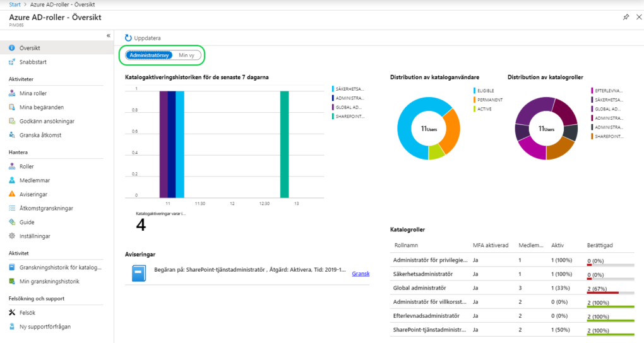Screen dimensions: 644x343
Task: Pin the blade with the pin icon
Action: coord(626,17)
